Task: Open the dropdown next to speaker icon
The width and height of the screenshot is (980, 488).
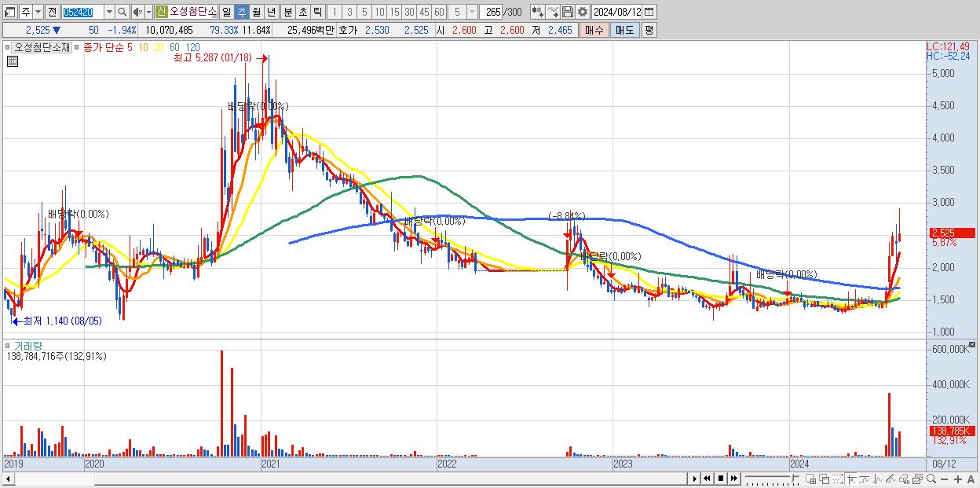Action: pos(148,12)
